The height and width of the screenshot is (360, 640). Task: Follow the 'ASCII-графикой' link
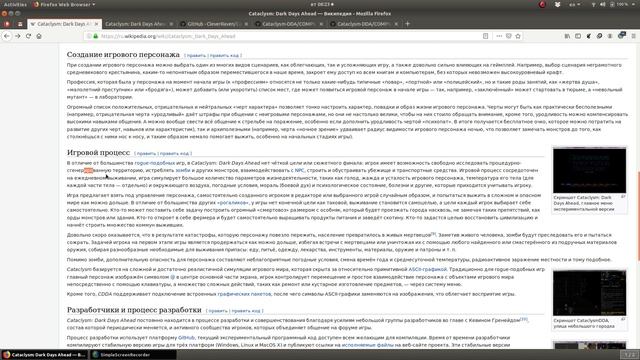click(x=428, y=269)
